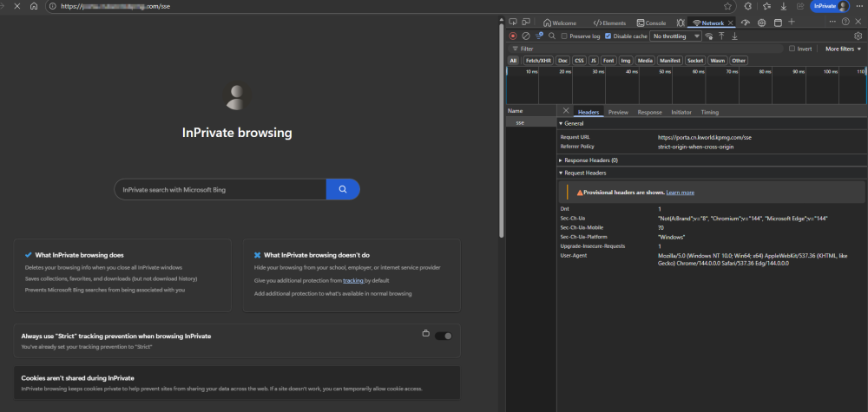This screenshot has width=868, height=412.
Task: Open the No throttling dropdown
Action: tap(674, 36)
